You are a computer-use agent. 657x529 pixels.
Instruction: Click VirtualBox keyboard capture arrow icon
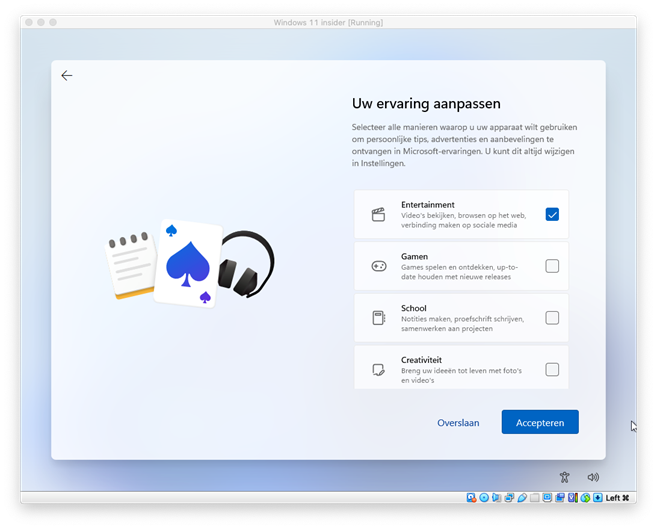(x=598, y=498)
